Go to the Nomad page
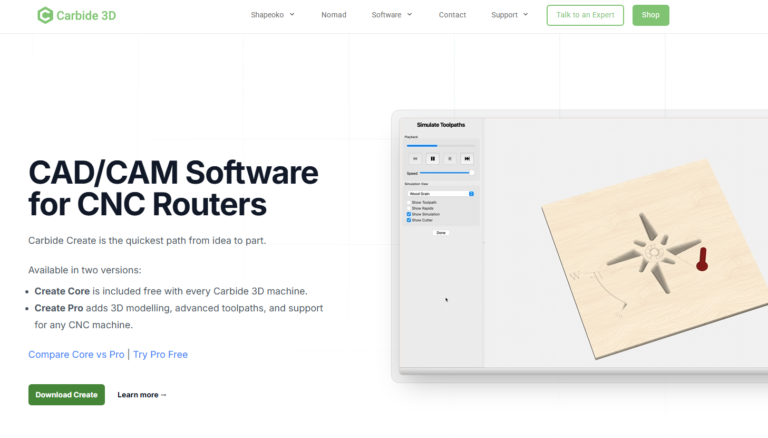The height and width of the screenshot is (438, 768). click(334, 15)
